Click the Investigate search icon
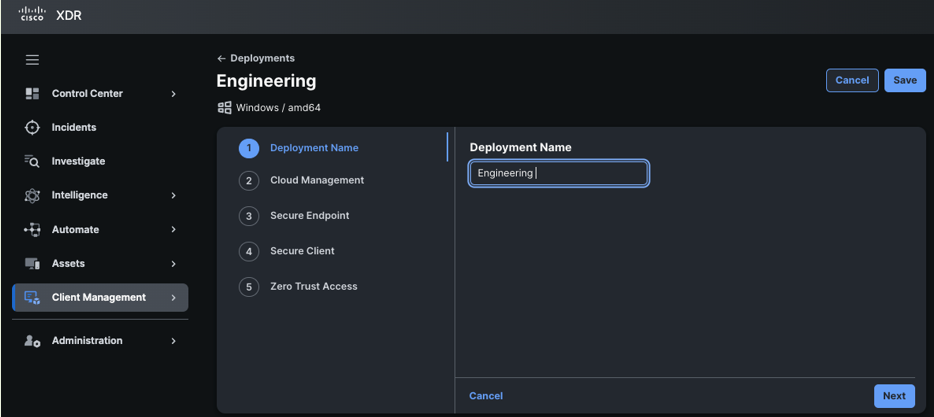934x417 pixels. [x=32, y=161]
